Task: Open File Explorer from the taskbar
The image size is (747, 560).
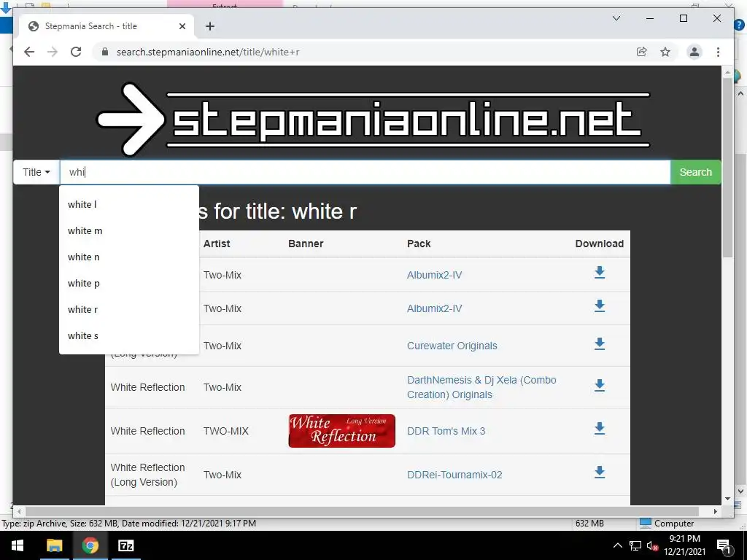Action: [54, 545]
